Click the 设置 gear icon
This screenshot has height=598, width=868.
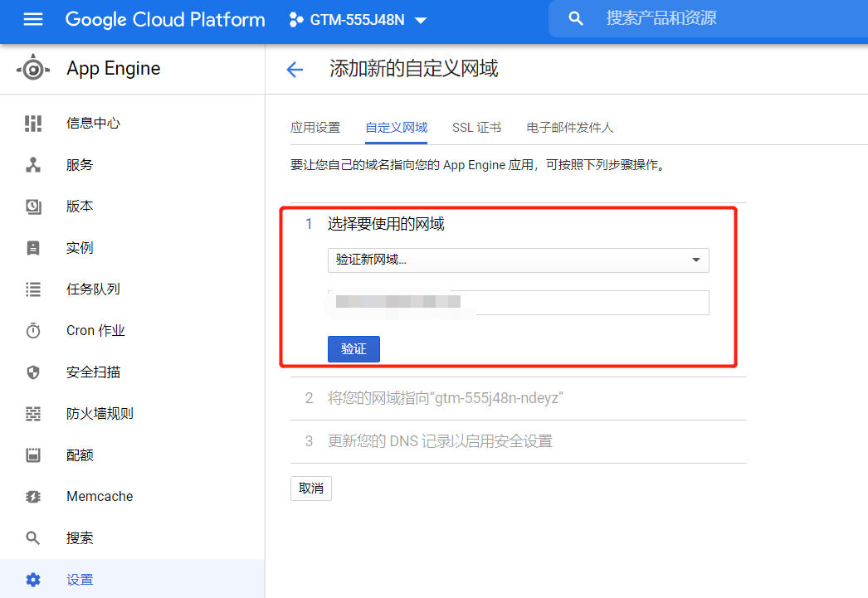pos(33,580)
